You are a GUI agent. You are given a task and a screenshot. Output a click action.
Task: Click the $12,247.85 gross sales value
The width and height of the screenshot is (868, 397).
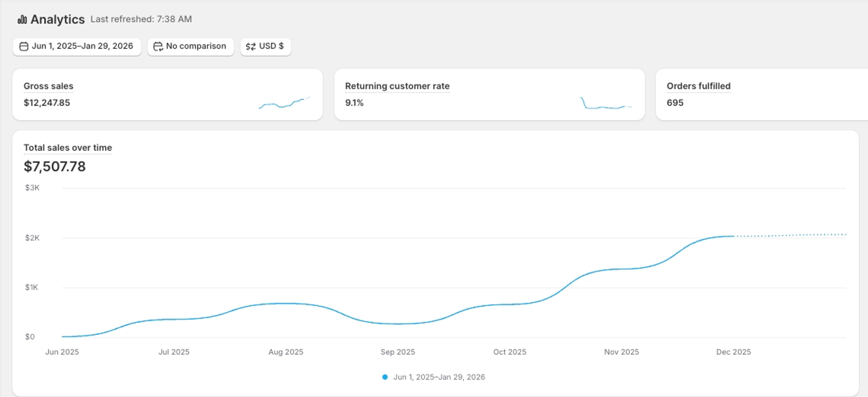click(x=47, y=103)
